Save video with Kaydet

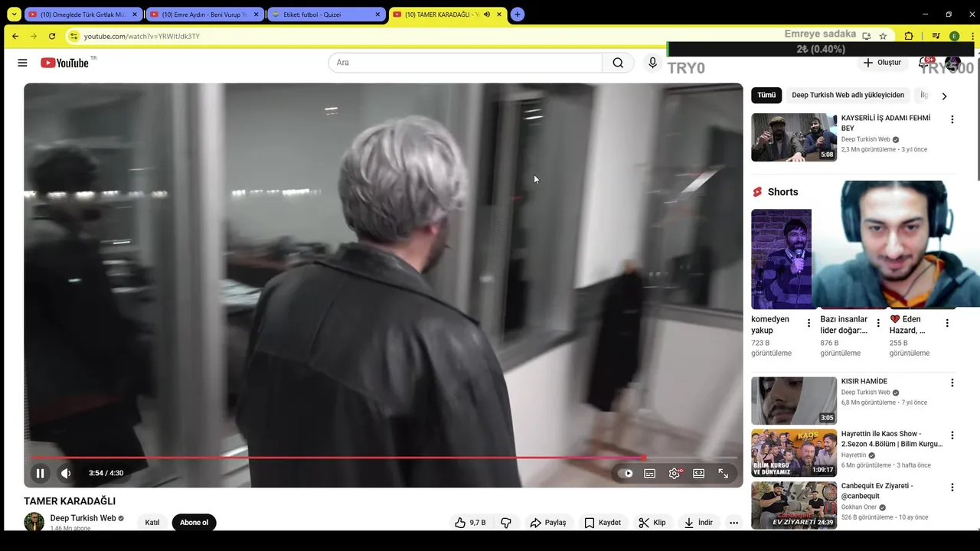tap(603, 523)
